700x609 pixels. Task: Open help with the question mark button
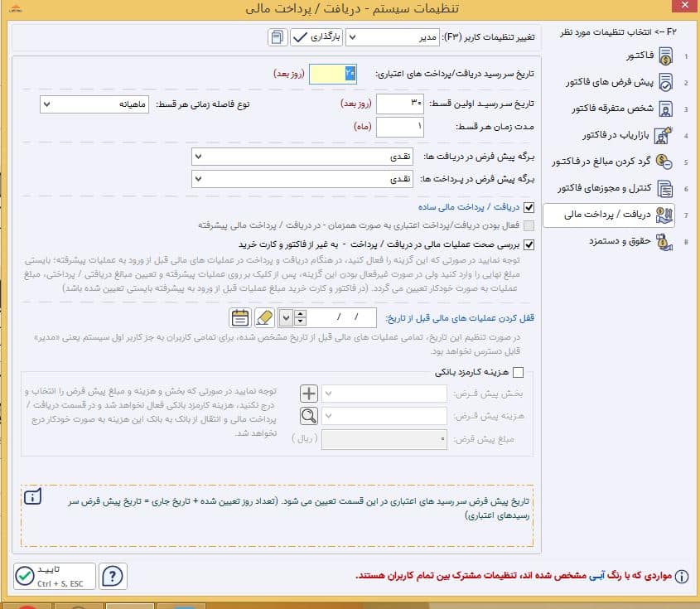(113, 576)
